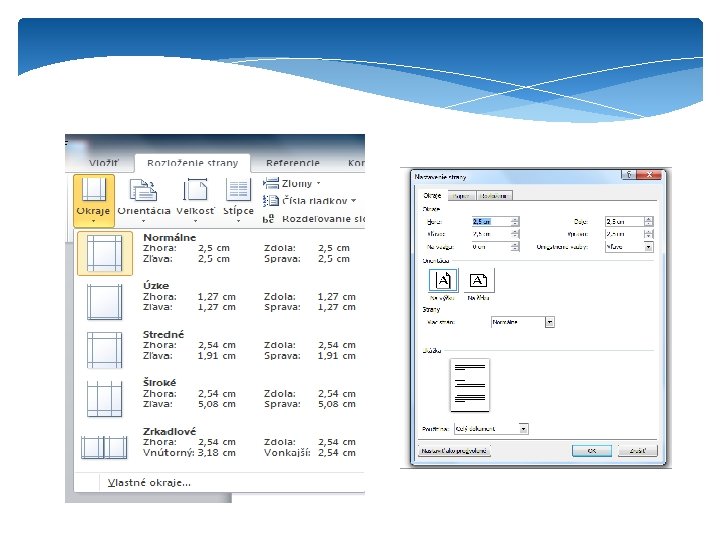
Task: Adjust the Hore top margin spinner arrows
Action: 515,221
